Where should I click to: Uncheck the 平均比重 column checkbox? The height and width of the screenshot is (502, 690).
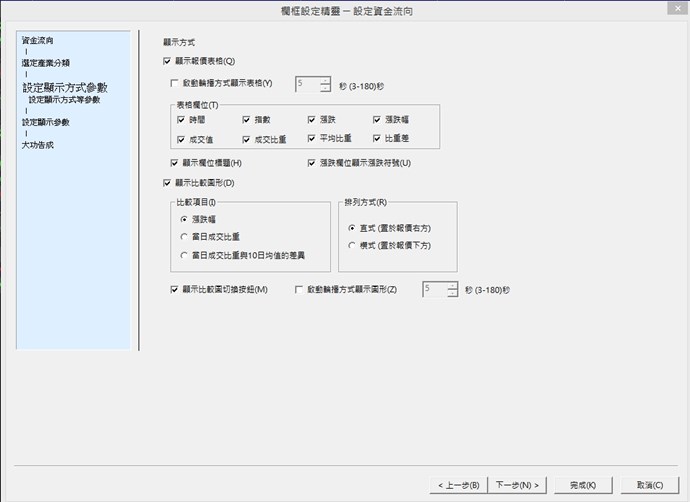(312, 139)
